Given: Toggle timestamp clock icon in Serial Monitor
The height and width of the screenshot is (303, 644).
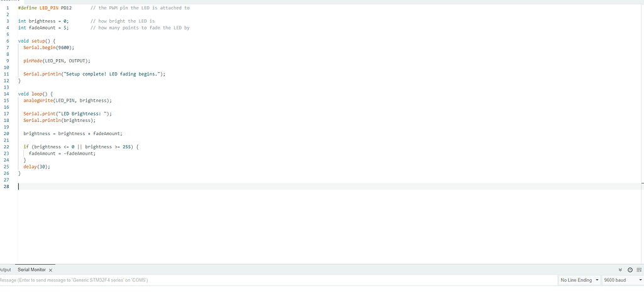Looking at the screenshot, I should 630,270.
